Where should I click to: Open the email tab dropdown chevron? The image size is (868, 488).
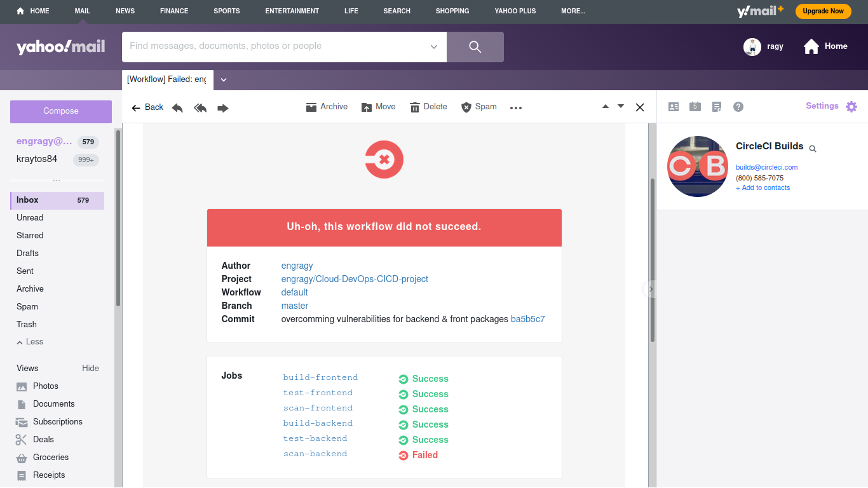224,80
